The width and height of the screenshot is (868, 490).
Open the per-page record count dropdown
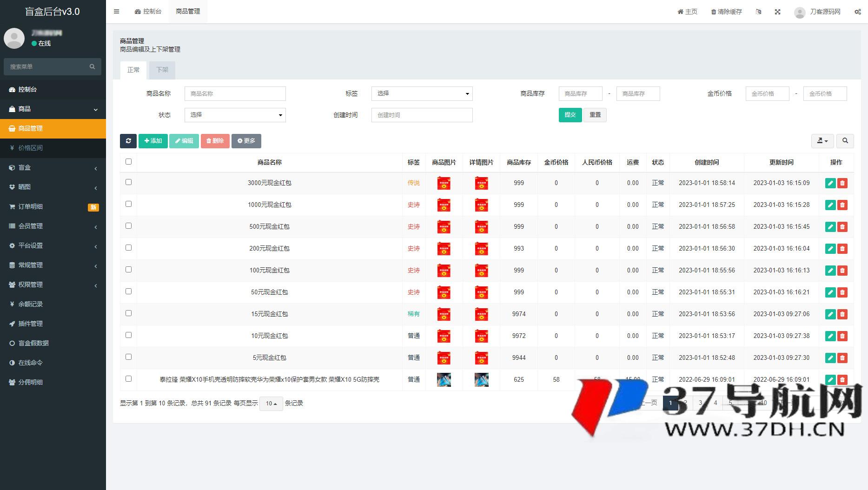(x=271, y=404)
